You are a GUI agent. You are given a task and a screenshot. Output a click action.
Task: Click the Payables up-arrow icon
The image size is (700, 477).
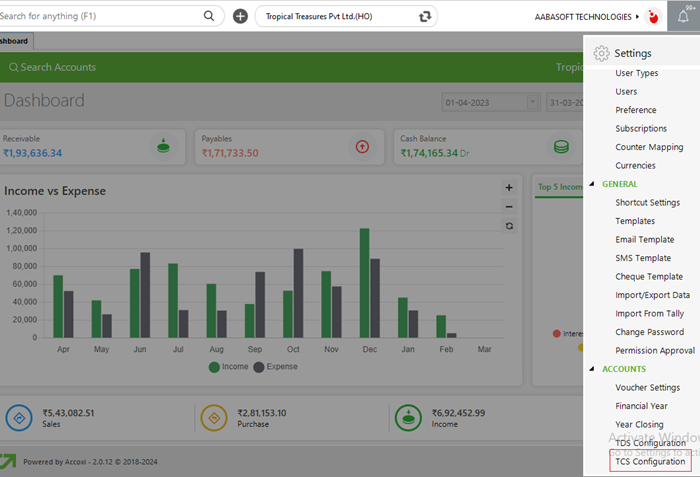361,146
